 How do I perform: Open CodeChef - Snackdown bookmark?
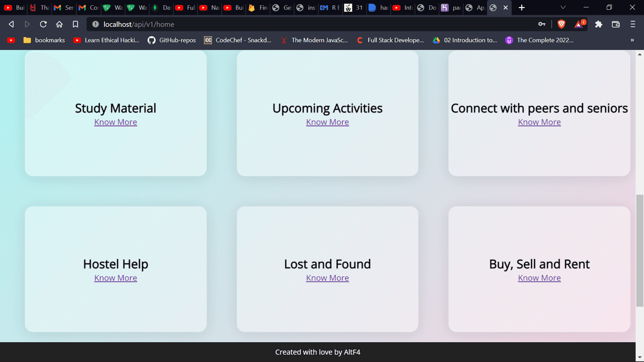[x=237, y=40]
